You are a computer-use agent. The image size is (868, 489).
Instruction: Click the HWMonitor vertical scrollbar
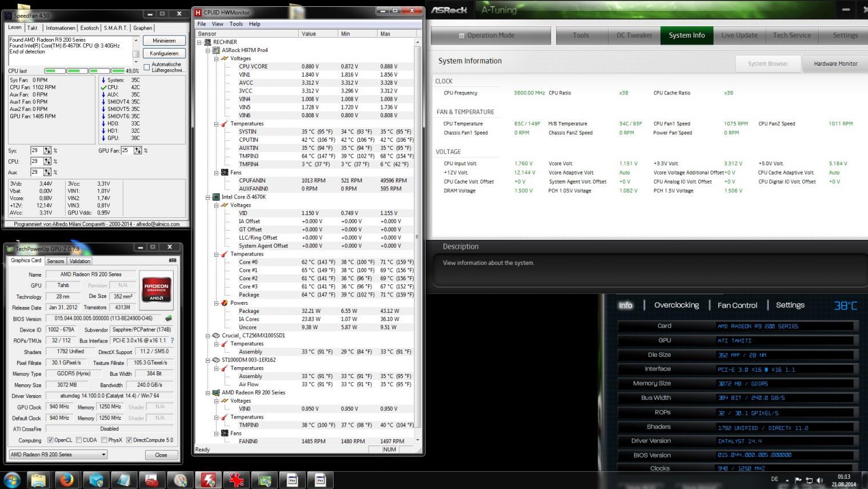[417, 240]
